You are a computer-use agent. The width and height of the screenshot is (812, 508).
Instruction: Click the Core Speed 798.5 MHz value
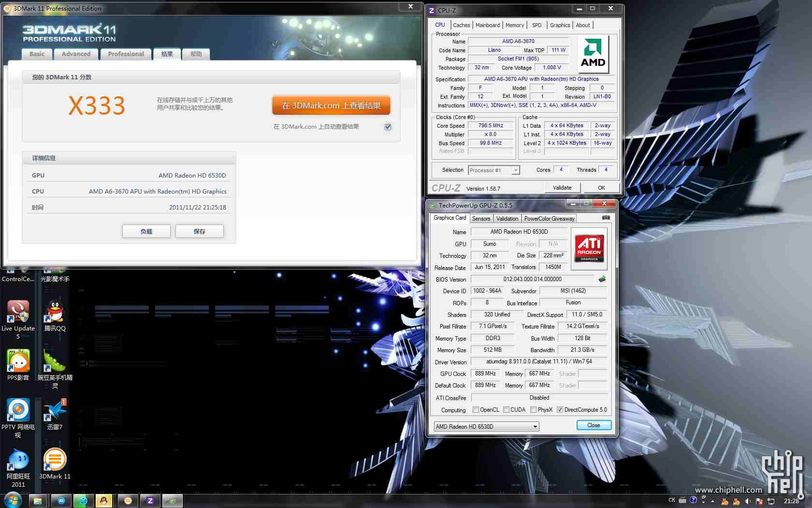(x=491, y=126)
